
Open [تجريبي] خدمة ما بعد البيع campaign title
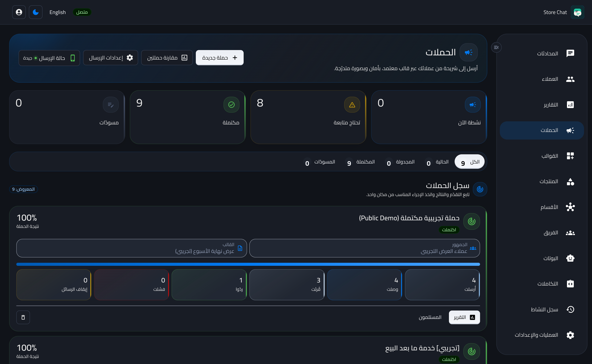[422, 348]
